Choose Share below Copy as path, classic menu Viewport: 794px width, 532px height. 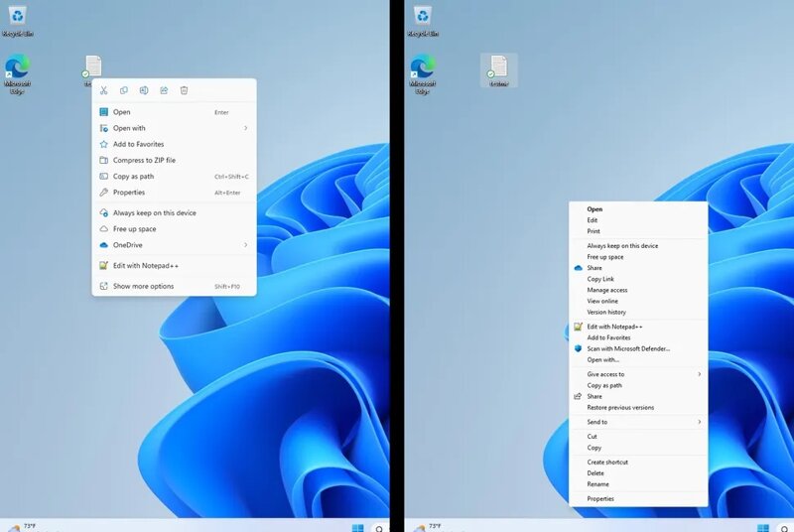coord(638,396)
